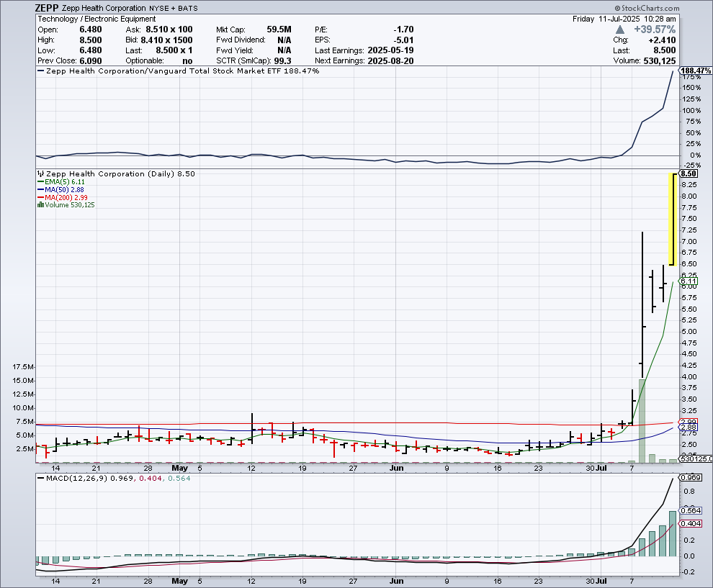This screenshot has width=713, height=588.
Task: Click the Low value 6.480
Action: 91,50
